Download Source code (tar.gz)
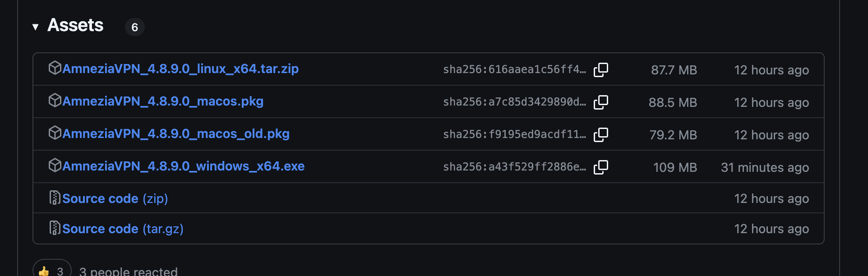The height and width of the screenshot is (276, 868). point(123,229)
